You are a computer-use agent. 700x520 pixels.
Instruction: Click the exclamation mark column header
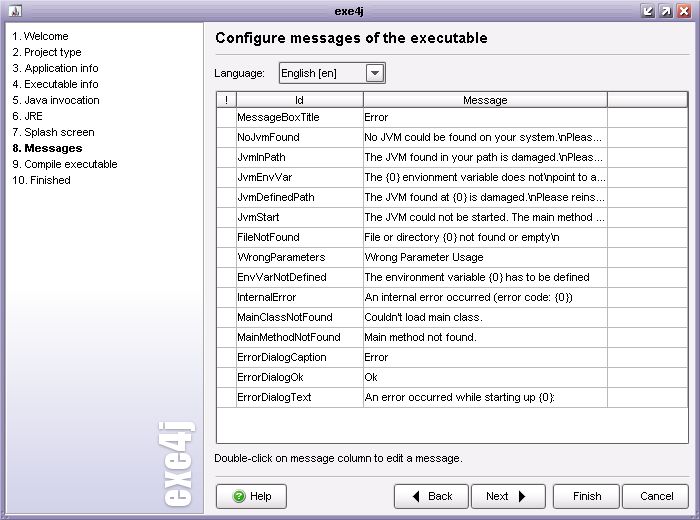click(x=227, y=100)
